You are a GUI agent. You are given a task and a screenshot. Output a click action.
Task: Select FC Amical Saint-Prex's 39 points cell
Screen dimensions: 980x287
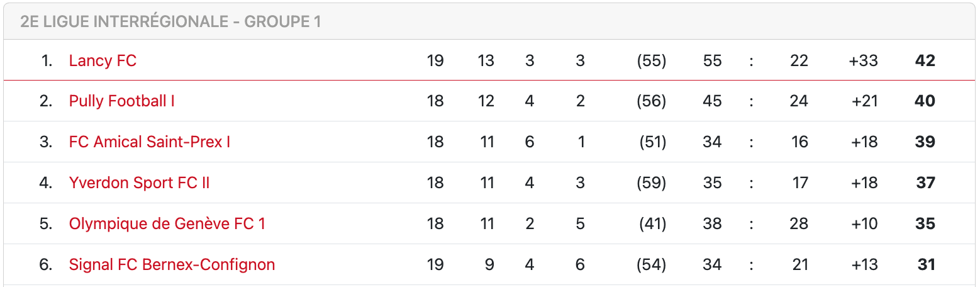coord(925,142)
